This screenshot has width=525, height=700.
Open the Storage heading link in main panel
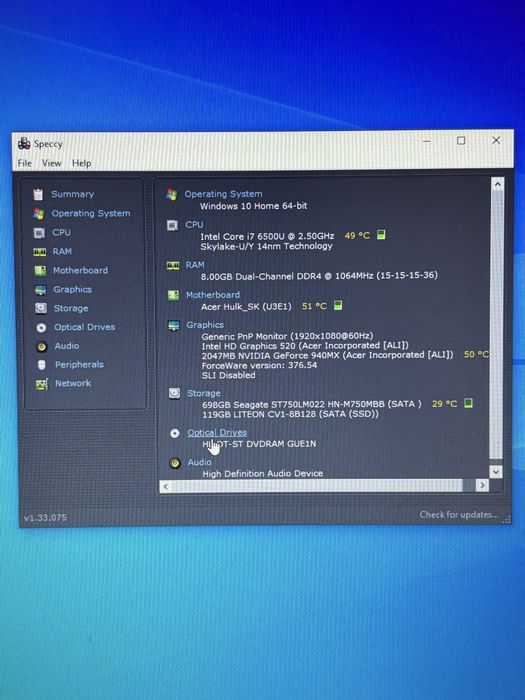pos(204,393)
